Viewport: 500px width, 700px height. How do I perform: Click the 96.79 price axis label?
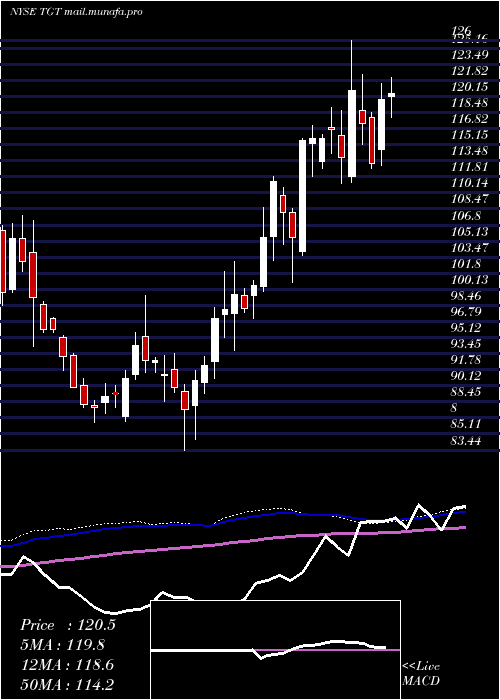pos(466,312)
